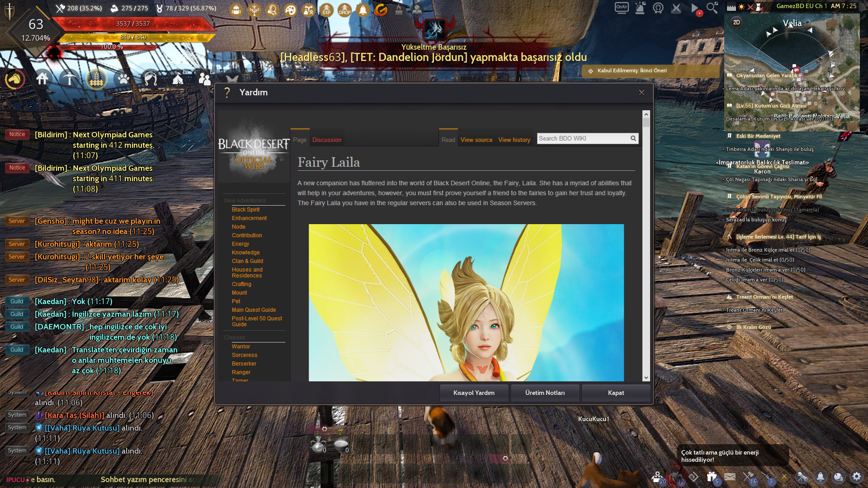Open the Crafting wiki link
Image resolution: width=868 pixels, height=488 pixels.
point(241,284)
